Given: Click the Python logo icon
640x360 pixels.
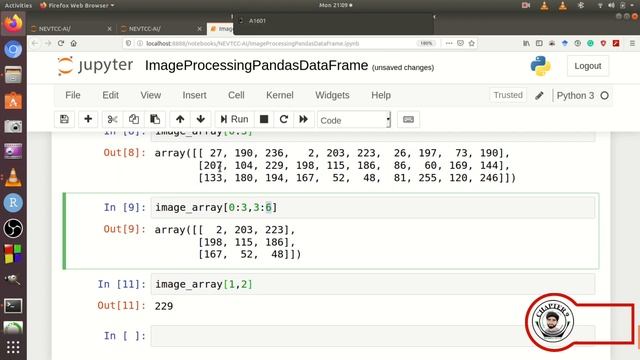Looking at the screenshot, I should click(540, 66).
